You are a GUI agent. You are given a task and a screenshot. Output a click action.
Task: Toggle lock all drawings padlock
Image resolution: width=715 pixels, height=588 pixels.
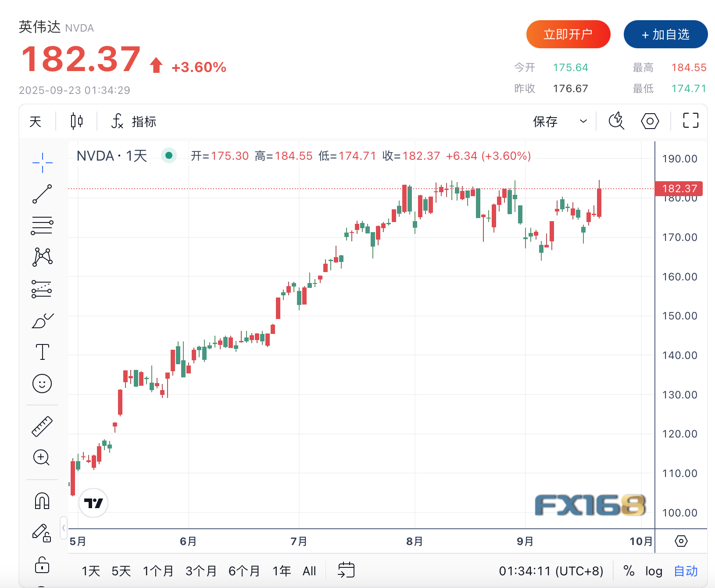[x=42, y=565]
